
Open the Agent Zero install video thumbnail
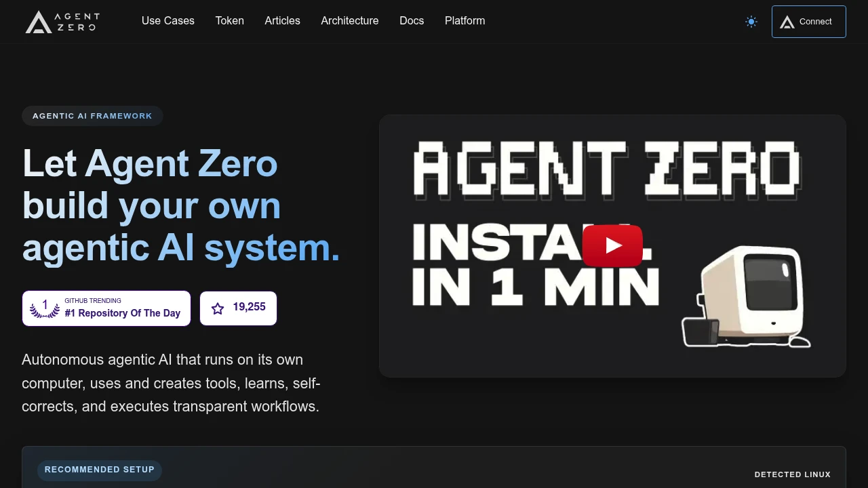point(612,245)
